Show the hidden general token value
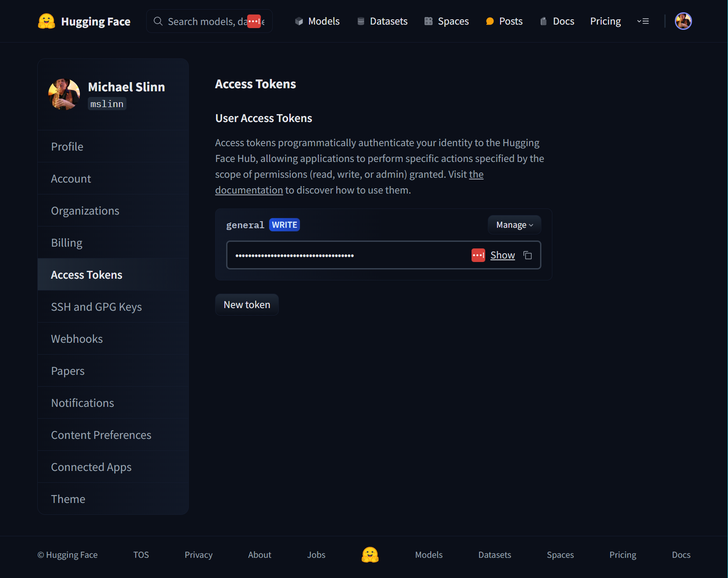The width and height of the screenshot is (728, 578). click(x=502, y=255)
